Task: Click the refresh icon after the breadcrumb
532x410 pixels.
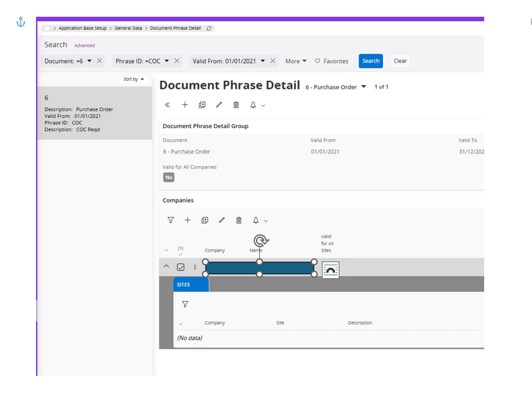Action: click(209, 29)
